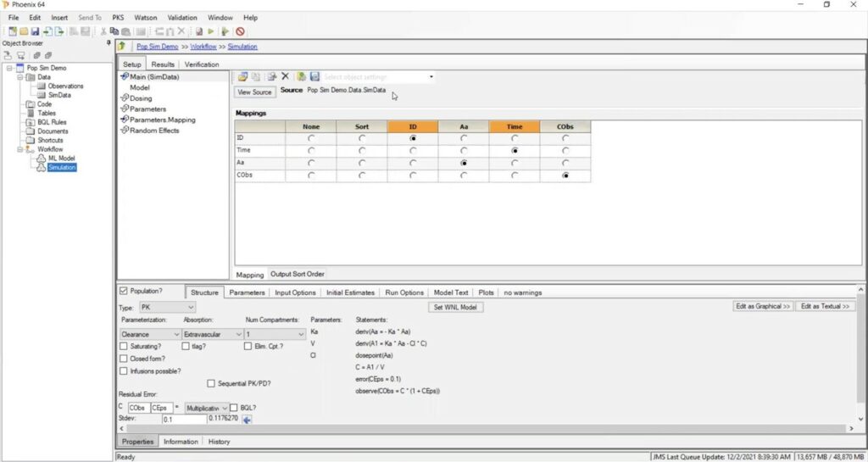Click Edit as Textual button
The width and height of the screenshot is (868, 462).
click(x=825, y=307)
